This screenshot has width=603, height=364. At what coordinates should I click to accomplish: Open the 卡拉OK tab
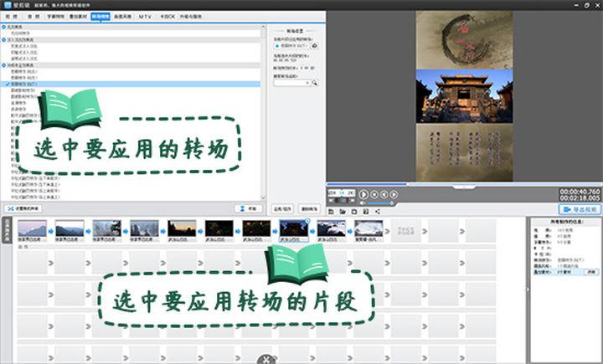167,17
